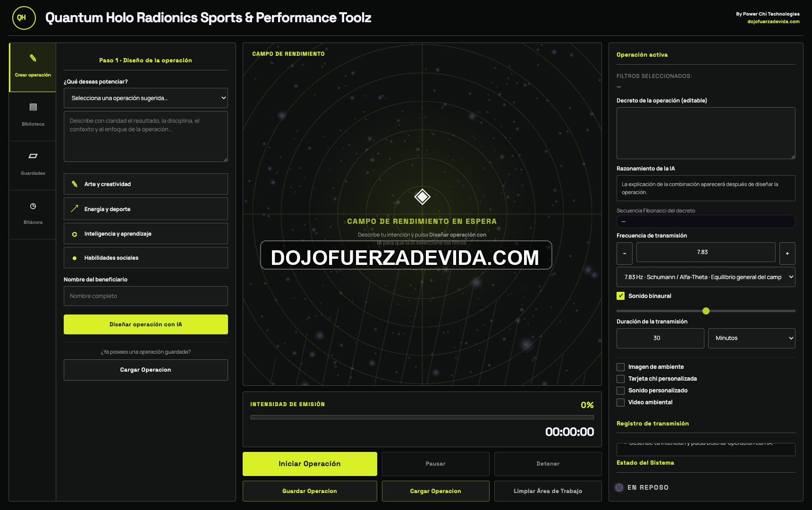Enable the Imagen de ambiente checkbox
The width and height of the screenshot is (812, 510).
coord(621,367)
